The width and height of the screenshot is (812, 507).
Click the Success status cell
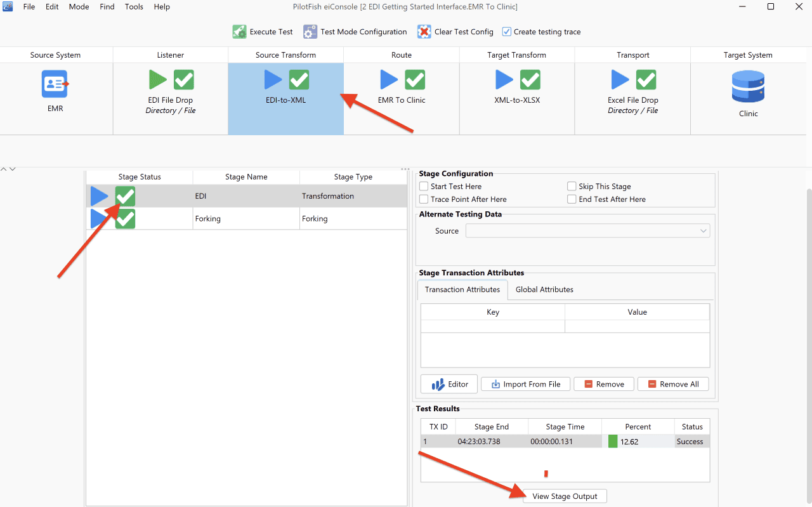(692, 442)
